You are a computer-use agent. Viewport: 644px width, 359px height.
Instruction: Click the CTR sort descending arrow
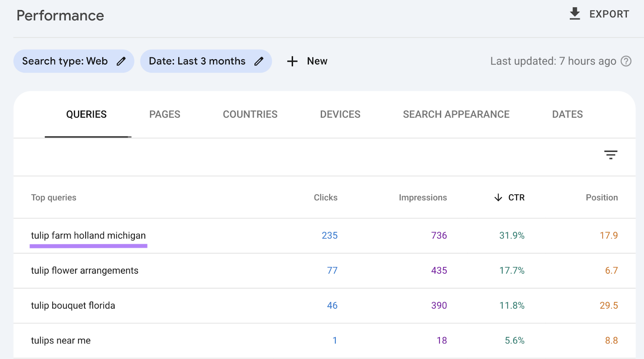coord(498,197)
